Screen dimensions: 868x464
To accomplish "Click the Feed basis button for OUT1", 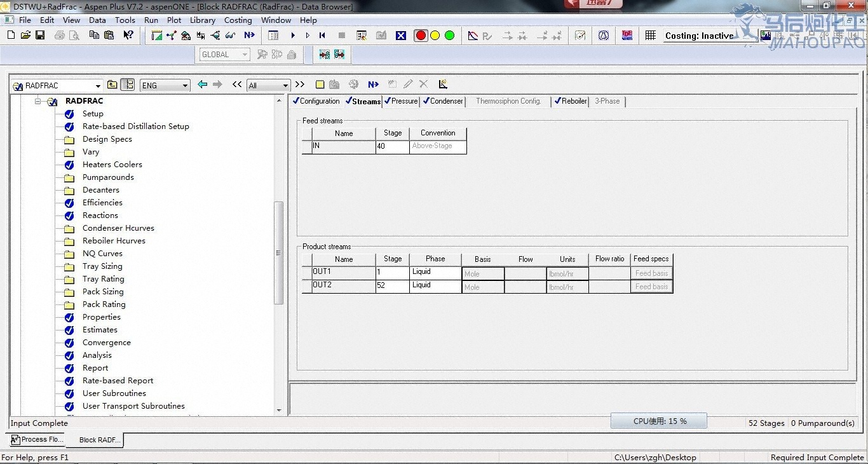I will pyautogui.click(x=651, y=273).
